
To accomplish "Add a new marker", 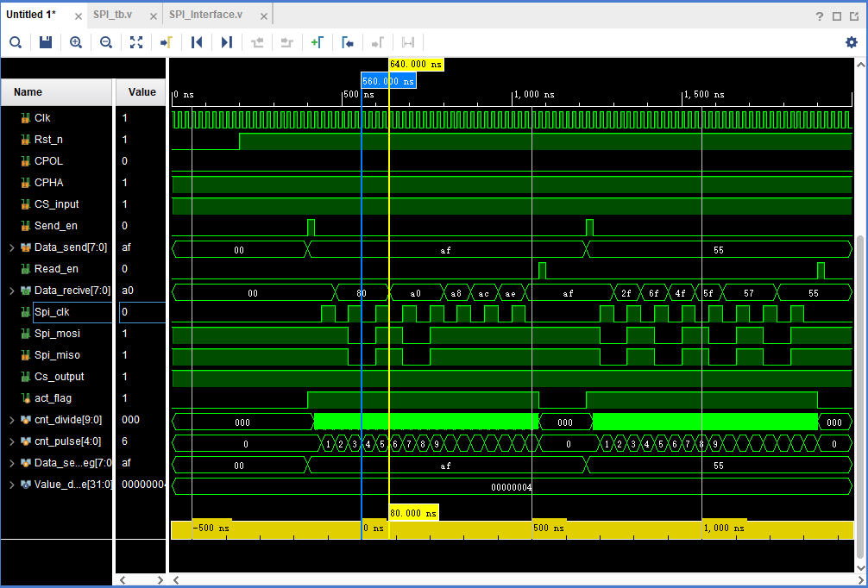I will tap(318, 42).
